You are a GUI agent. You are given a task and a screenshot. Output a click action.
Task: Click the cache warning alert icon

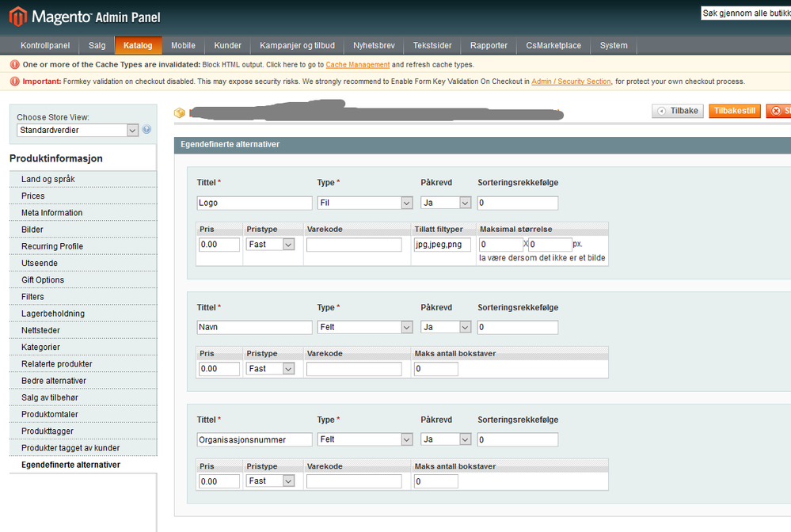click(x=14, y=65)
